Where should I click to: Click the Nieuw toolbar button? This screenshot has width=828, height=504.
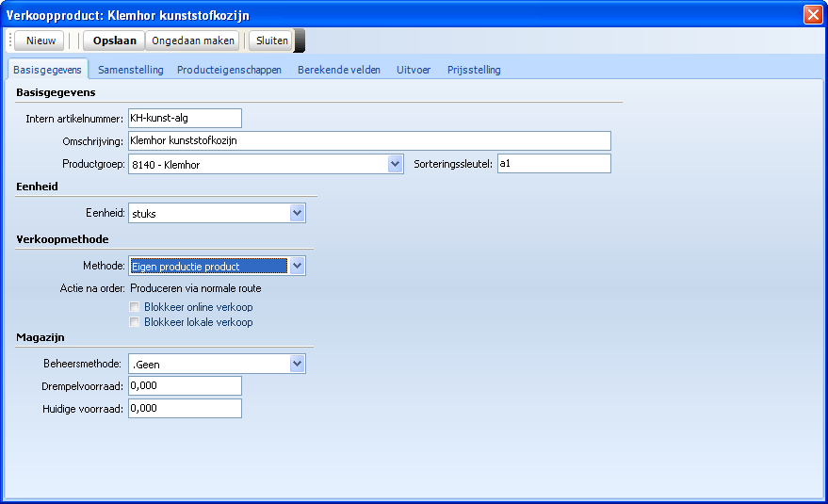pyautogui.click(x=40, y=41)
